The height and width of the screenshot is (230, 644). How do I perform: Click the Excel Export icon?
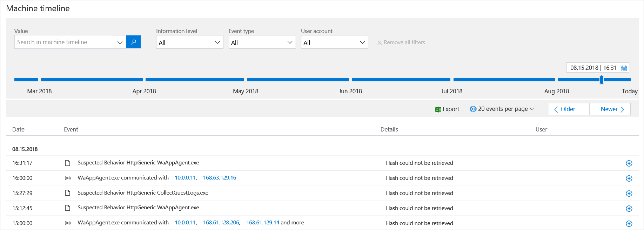(438, 109)
